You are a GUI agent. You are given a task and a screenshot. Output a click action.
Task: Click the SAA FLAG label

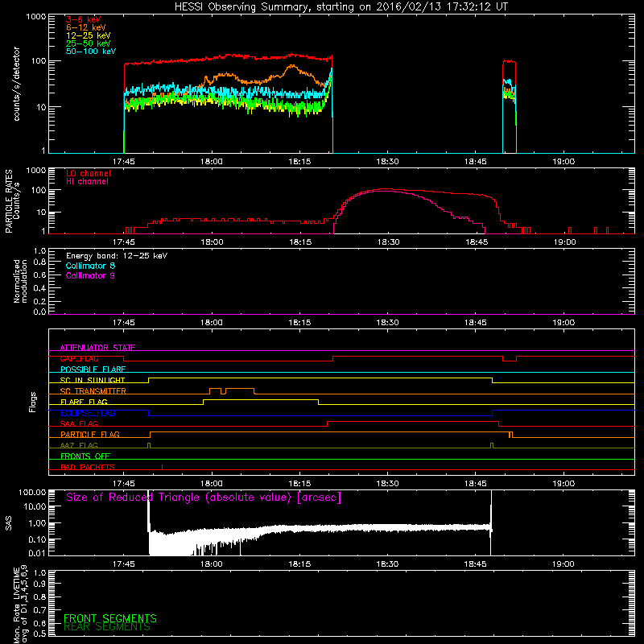point(79,423)
